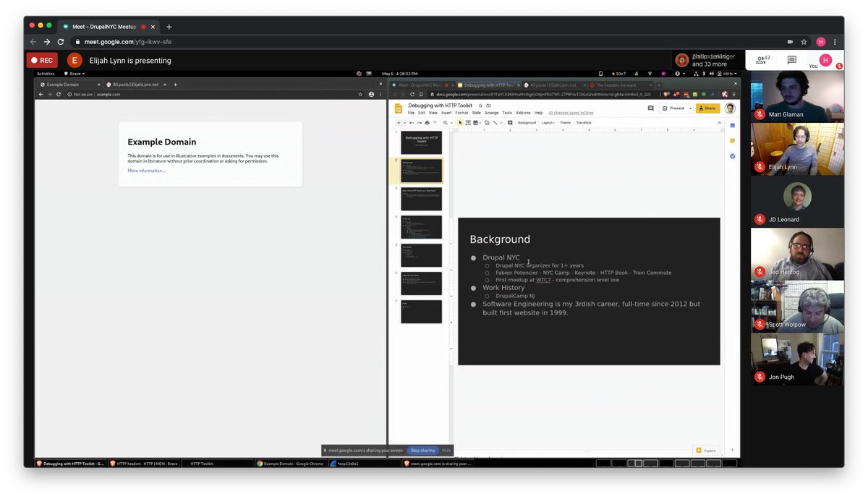Open the Add-ons menu in Slides
Image resolution: width=868 pixels, height=499 pixels.
click(x=523, y=113)
